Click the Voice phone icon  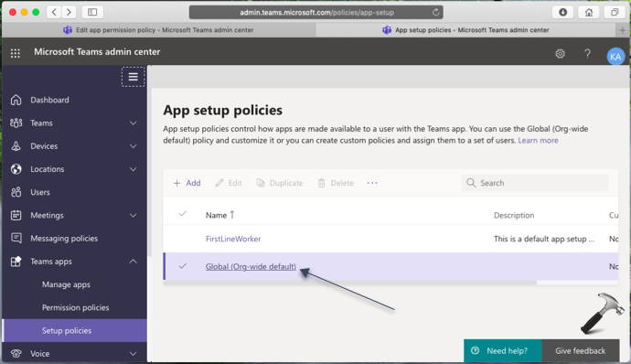16,354
